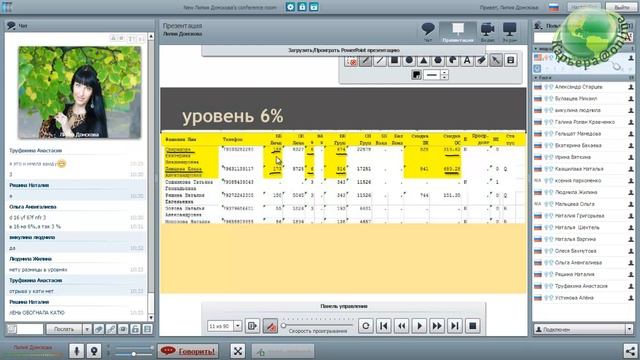Viewport: 640px width, 360px height.
Task: Switch to the Chat view tab
Action: pyautogui.click(x=428, y=32)
